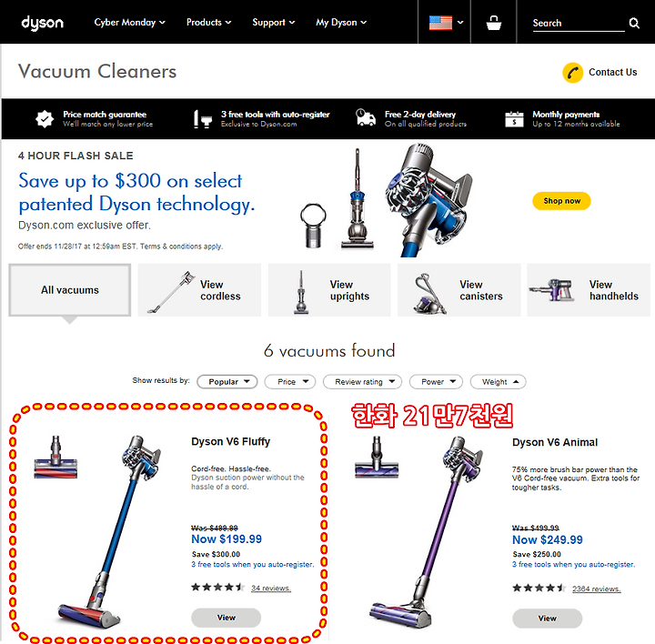Click the US flag country icon
The width and height of the screenshot is (655, 644).
(x=440, y=23)
